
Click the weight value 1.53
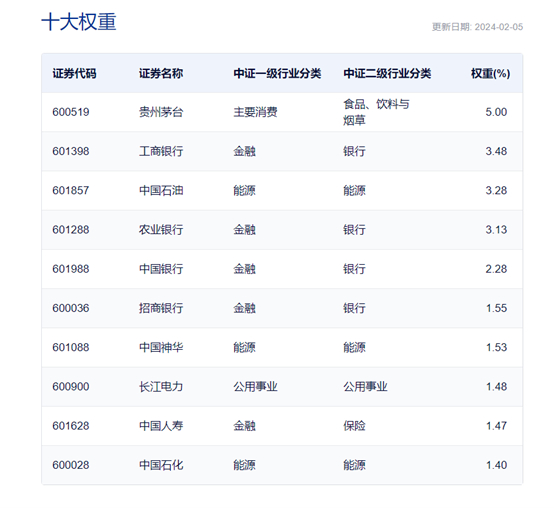(x=496, y=348)
